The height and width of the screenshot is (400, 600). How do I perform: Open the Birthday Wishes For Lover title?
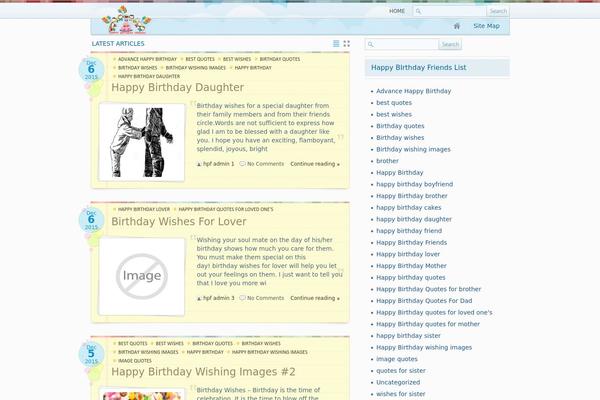[x=179, y=222]
